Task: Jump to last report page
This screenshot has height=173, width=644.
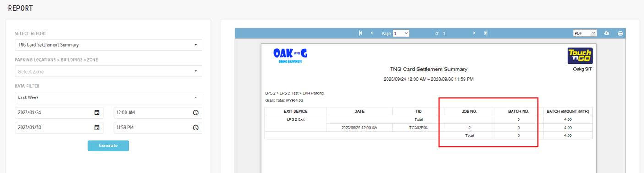Action: click(x=486, y=33)
